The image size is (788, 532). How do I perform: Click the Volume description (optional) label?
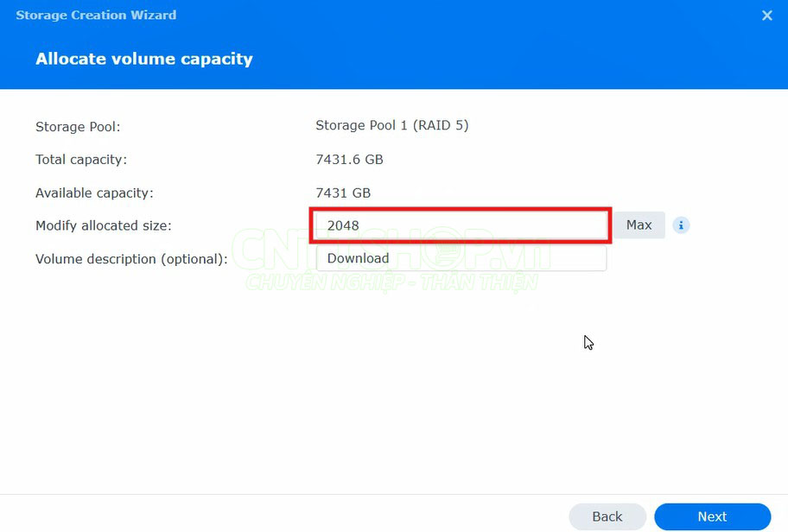pyautogui.click(x=131, y=259)
